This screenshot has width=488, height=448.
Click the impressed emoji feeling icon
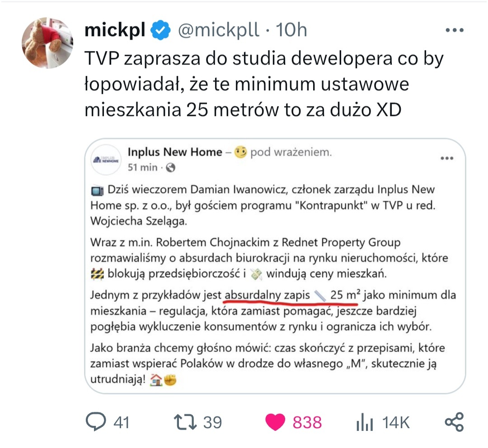[x=241, y=153]
